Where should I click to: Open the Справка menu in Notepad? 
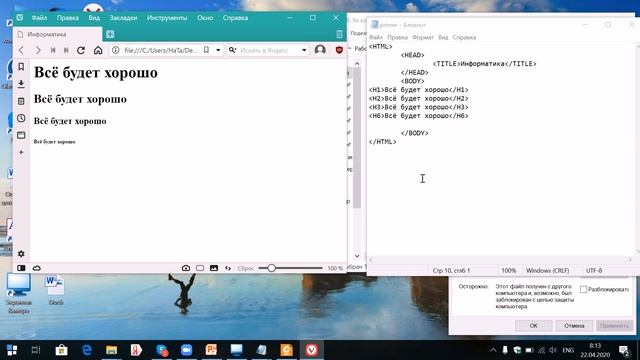pos(464,37)
